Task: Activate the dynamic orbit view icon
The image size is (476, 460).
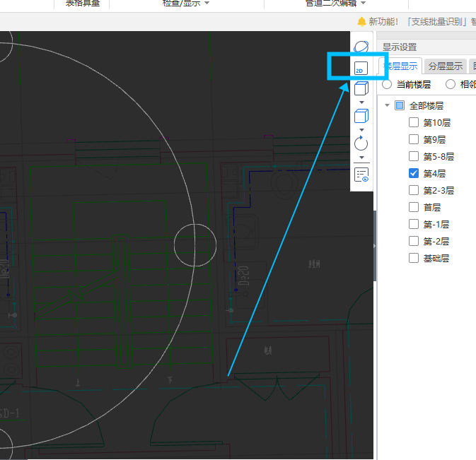Action: [x=361, y=47]
